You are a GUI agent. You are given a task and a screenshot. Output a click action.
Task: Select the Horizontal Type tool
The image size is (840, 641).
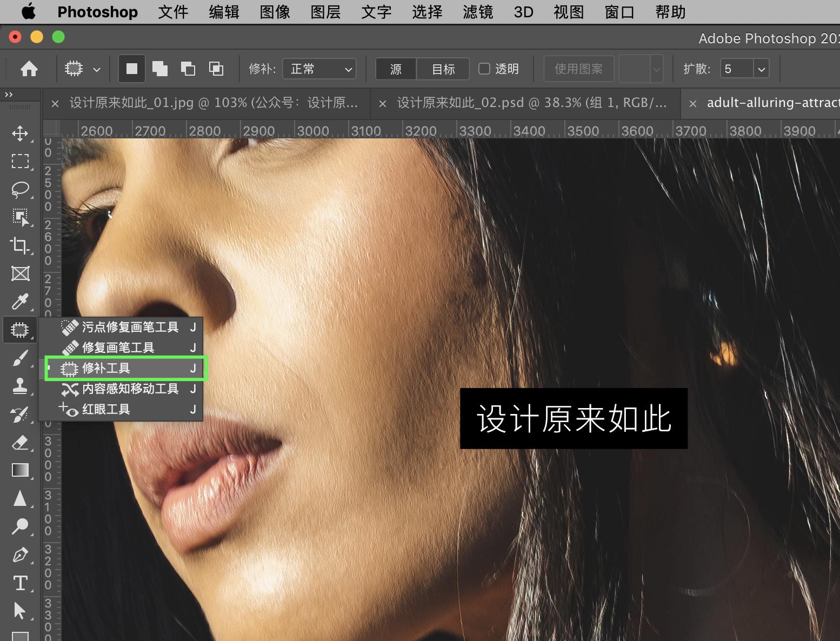click(20, 583)
